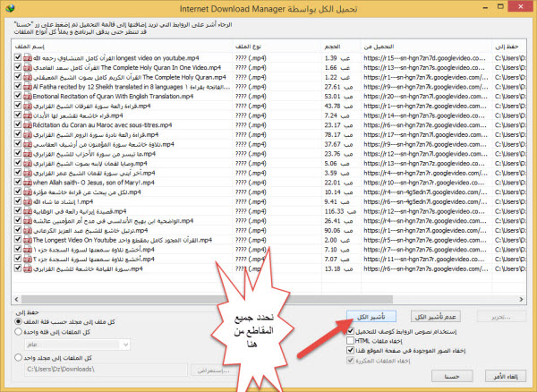
Task: Click the horizontal scrollbar thumb of file list
Action: pyautogui.click(x=207, y=299)
